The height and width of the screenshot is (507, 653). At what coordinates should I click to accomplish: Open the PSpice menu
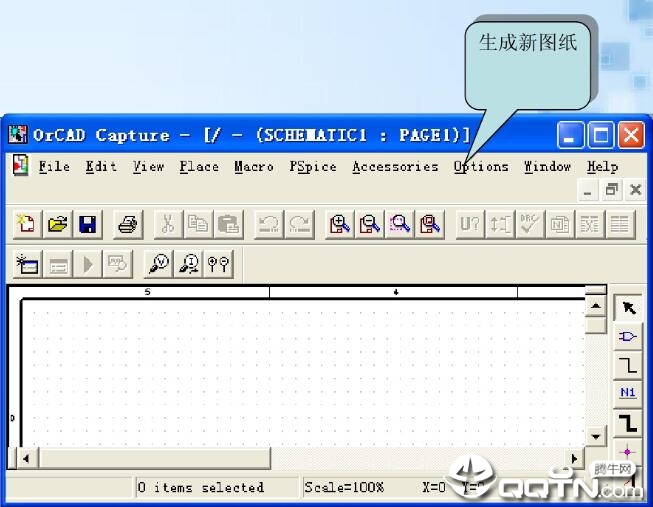click(313, 167)
